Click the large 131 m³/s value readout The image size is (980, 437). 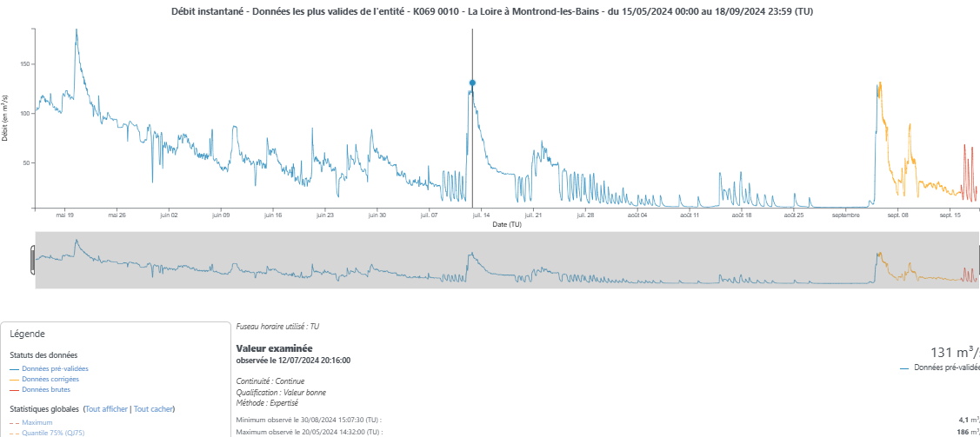(955, 352)
